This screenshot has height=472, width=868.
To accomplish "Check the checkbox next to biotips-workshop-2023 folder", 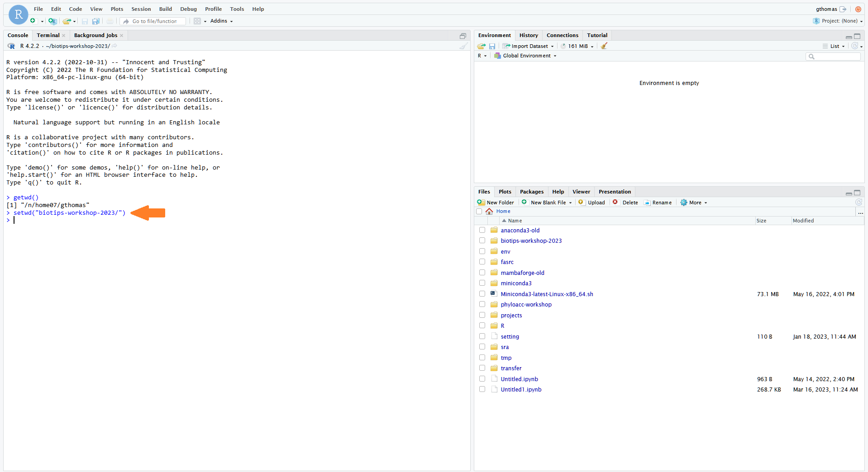I will (x=482, y=241).
